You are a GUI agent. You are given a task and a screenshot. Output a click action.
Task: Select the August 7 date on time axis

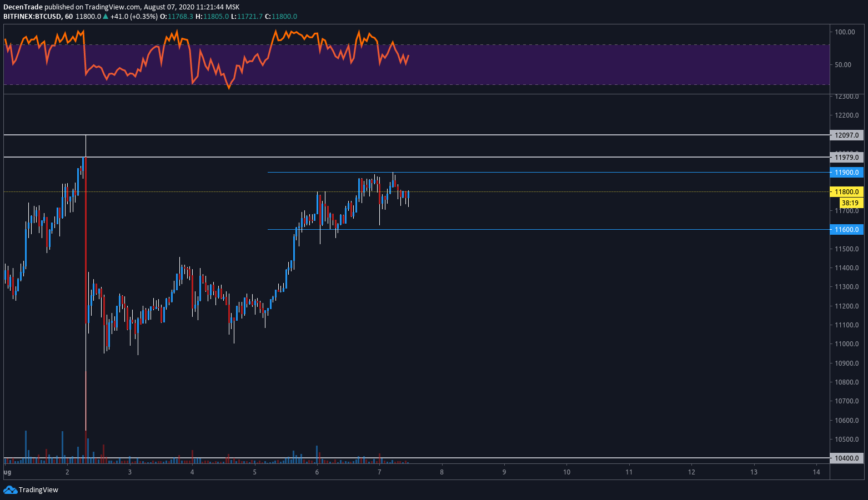379,472
